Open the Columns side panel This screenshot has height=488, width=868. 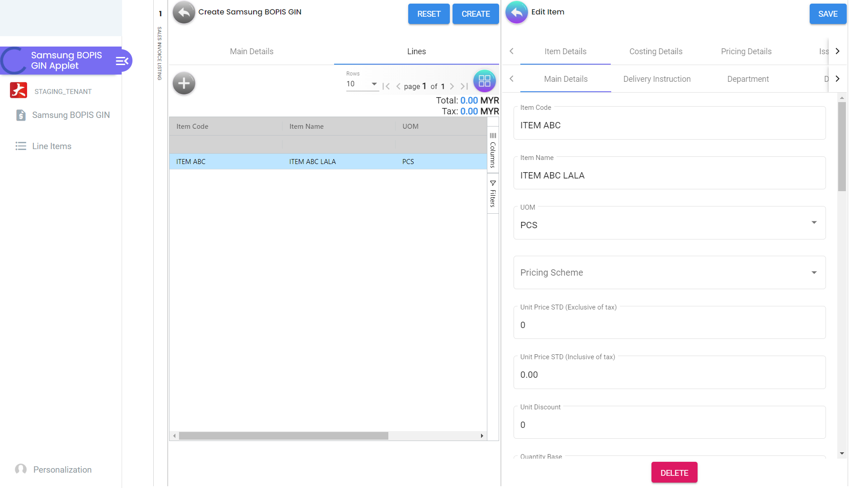pyautogui.click(x=493, y=150)
